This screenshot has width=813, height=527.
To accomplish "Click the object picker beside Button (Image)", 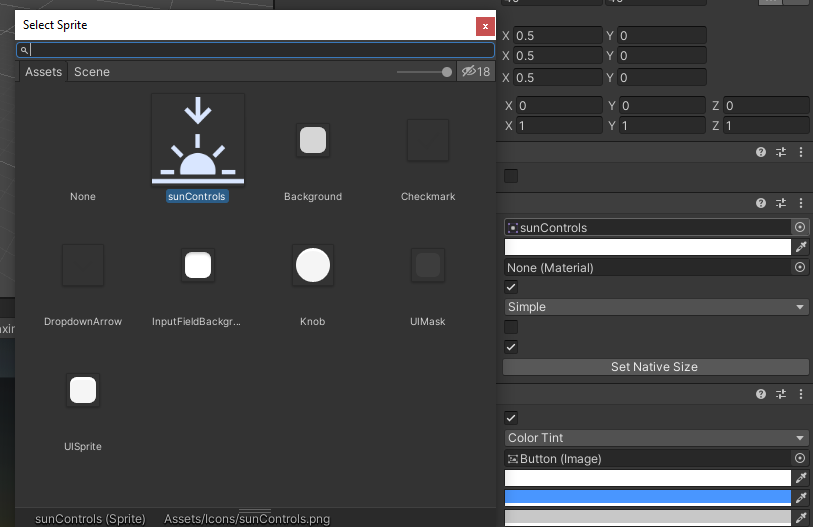I will click(800, 459).
